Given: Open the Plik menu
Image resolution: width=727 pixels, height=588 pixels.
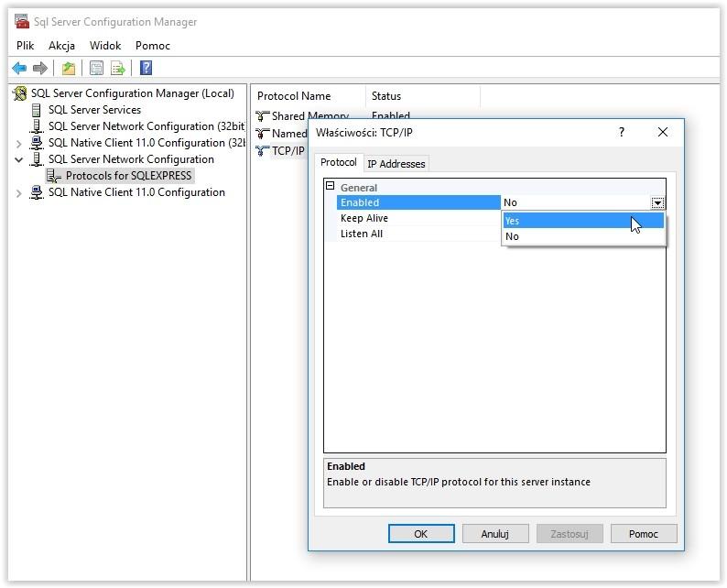Looking at the screenshot, I should [x=25, y=46].
